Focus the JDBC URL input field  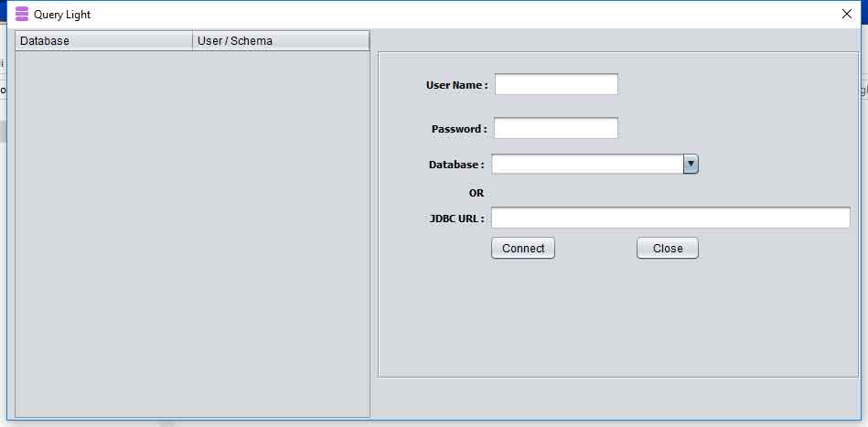[x=670, y=218]
